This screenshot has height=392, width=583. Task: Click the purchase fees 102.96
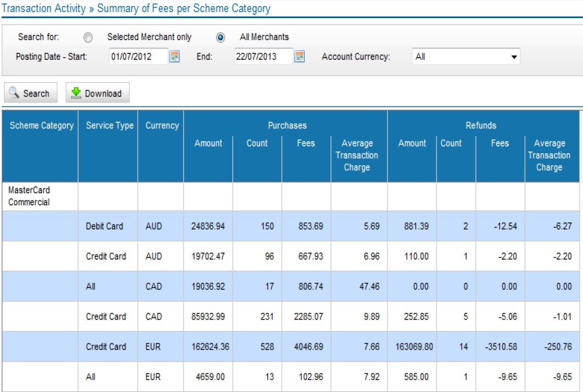pos(311,377)
